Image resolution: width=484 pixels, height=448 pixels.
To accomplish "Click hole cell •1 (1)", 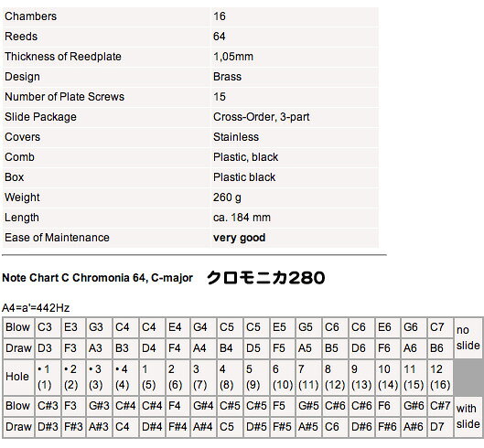I will [48, 377].
